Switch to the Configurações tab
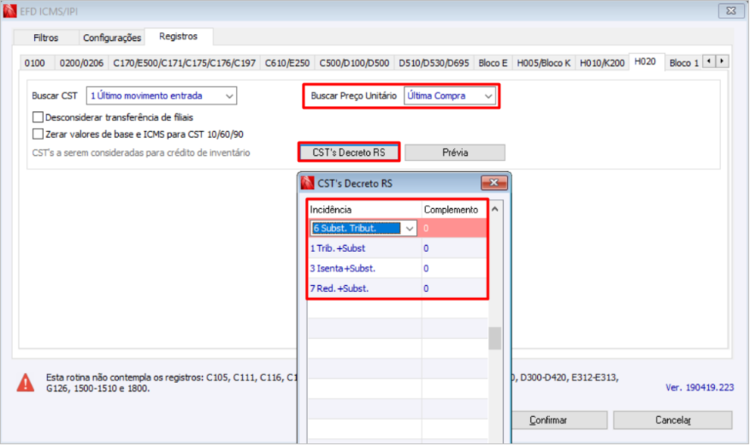750x446 pixels. pos(112,38)
